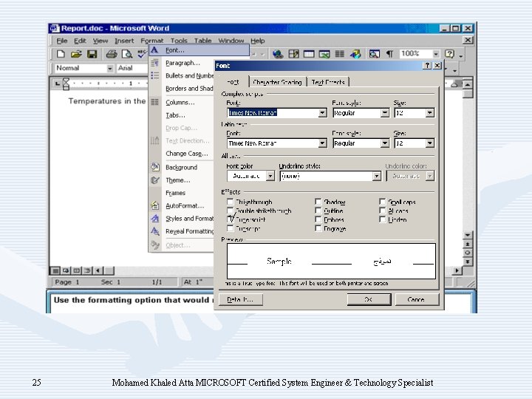Switch to the Character Spacing tab

coord(278,82)
